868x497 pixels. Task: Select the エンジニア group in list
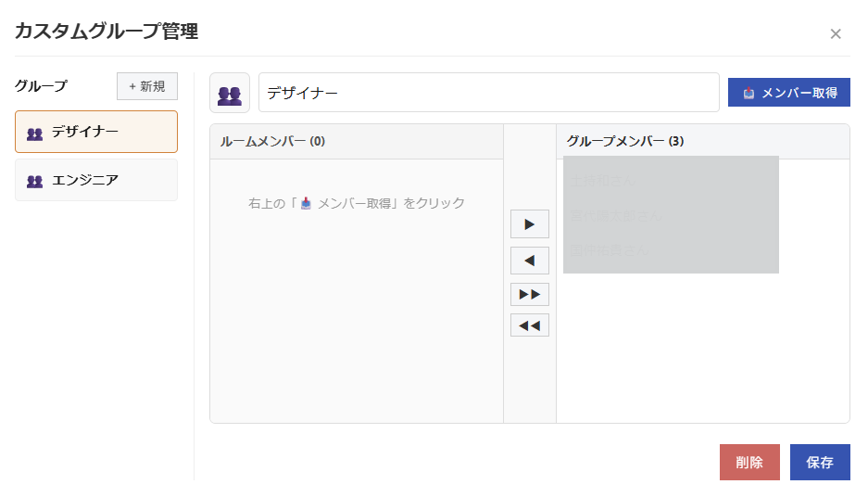[96, 180]
